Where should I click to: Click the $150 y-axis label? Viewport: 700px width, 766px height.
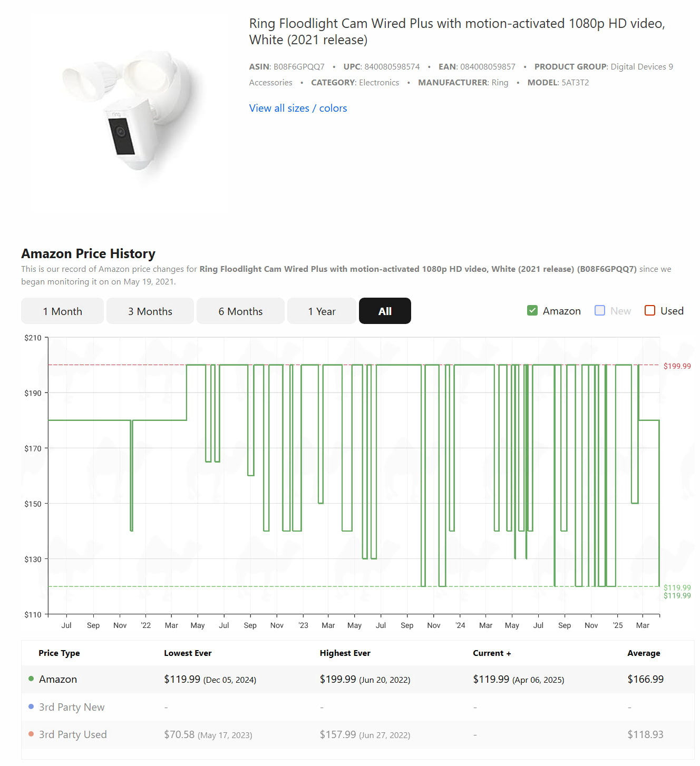point(33,504)
